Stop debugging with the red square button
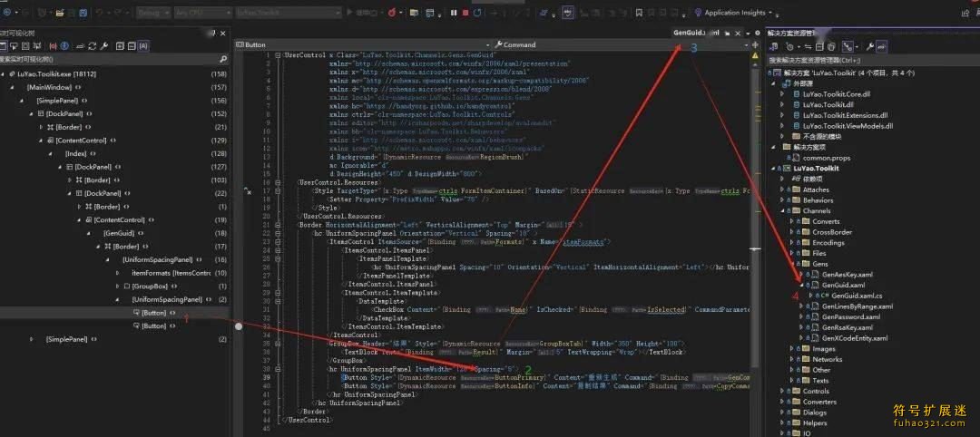The height and width of the screenshot is (437, 980). (x=465, y=13)
